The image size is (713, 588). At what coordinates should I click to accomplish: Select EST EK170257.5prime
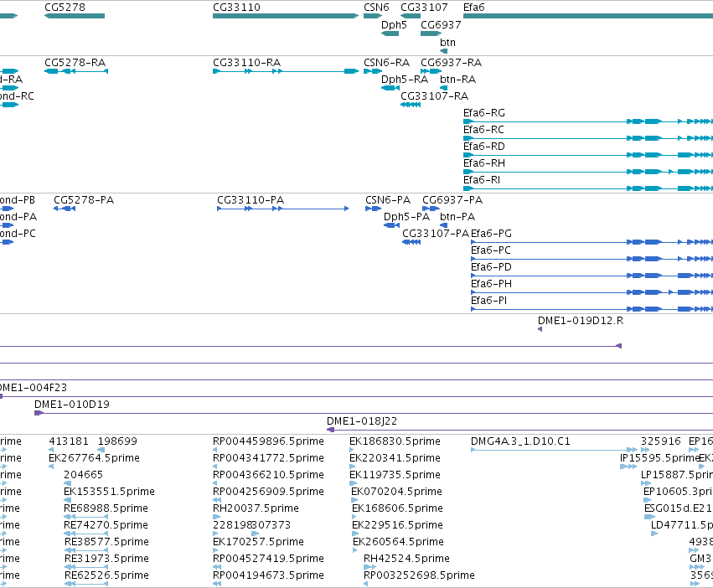pyautogui.click(x=215, y=550)
